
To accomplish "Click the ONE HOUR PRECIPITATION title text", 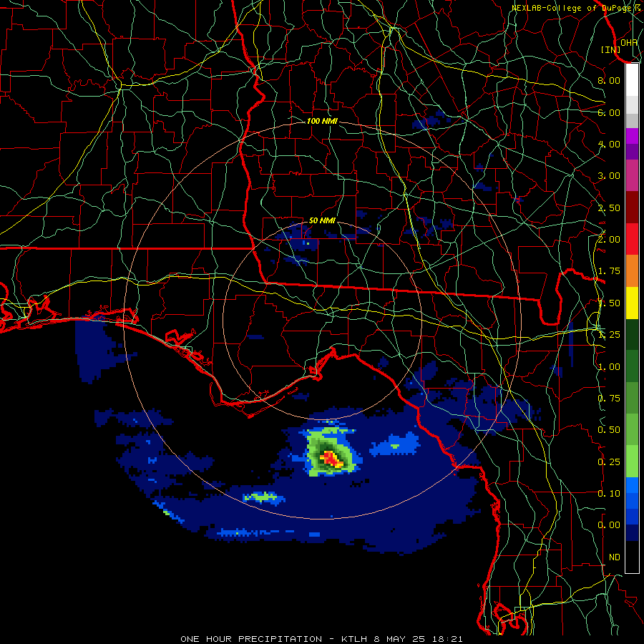I will (x=251, y=639).
